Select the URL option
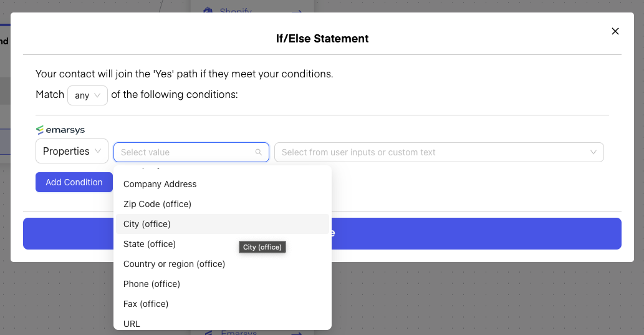The image size is (644, 335). (x=132, y=323)
